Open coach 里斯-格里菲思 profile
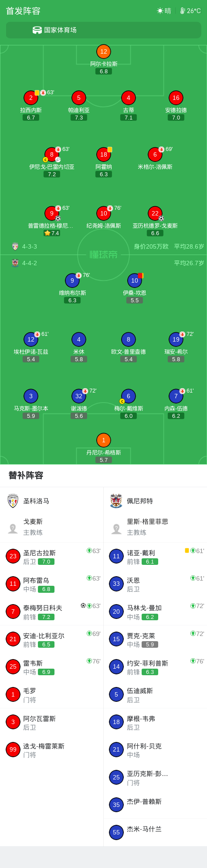 tap(155, 527)
